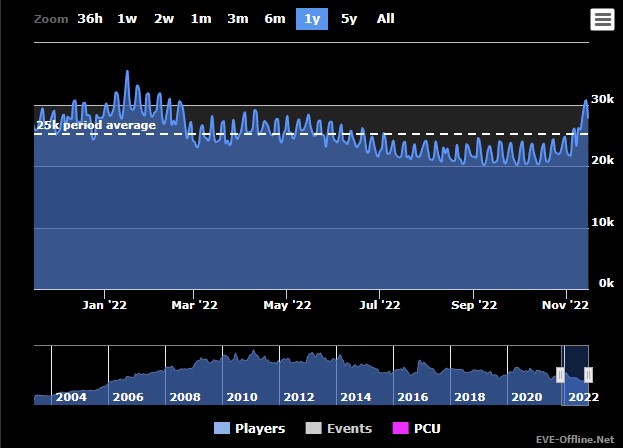Image resolution: width=623 pixels, height=448 pixels.
Task: Set zoom range to 1w
Action: [x=127, y=19]
